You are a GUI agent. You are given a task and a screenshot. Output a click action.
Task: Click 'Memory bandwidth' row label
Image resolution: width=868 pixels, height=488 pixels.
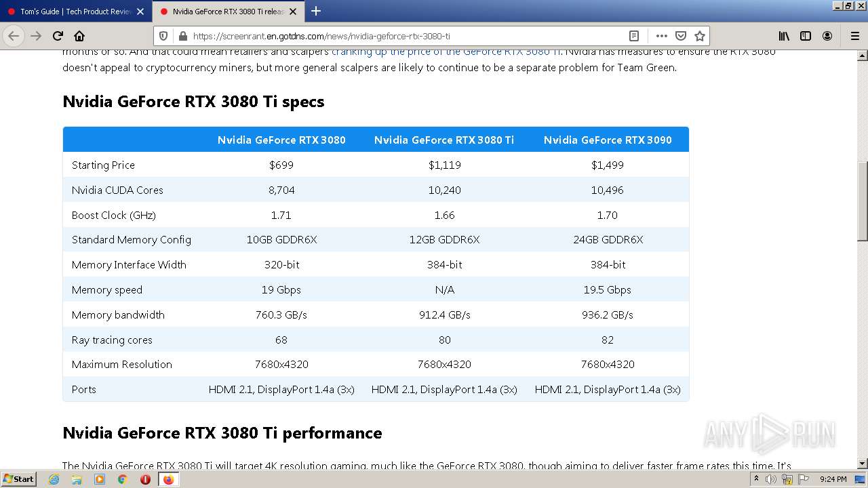point(118,315)
